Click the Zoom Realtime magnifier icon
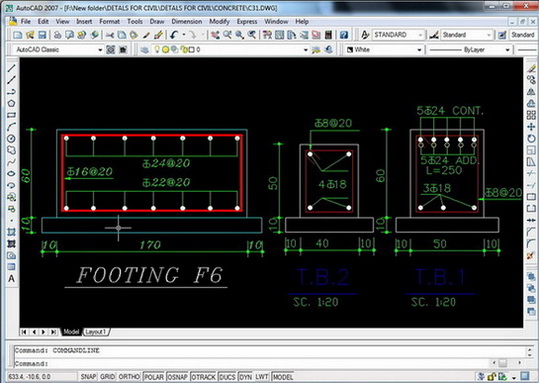This screenshot has width=539, height=383. (x=227, y=35)
